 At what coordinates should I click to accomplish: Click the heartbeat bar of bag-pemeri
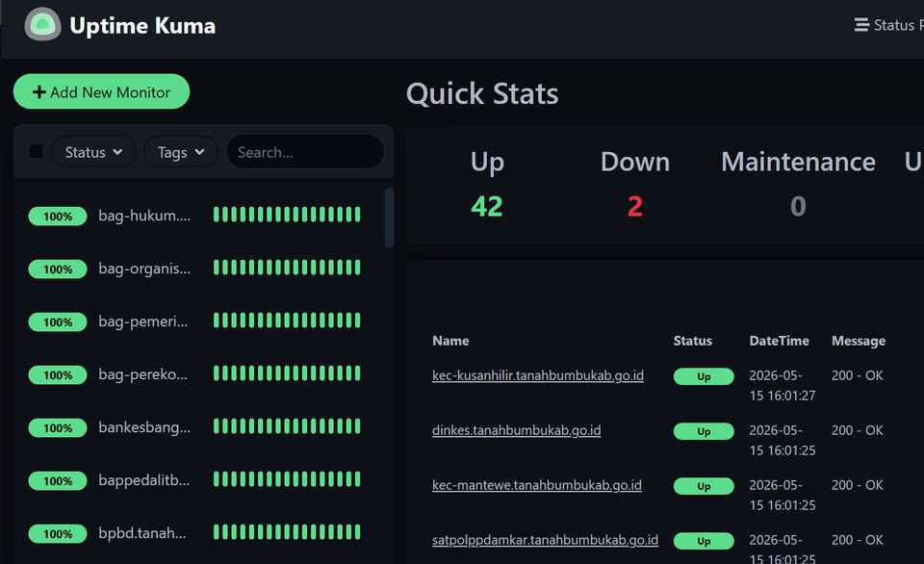287,320
